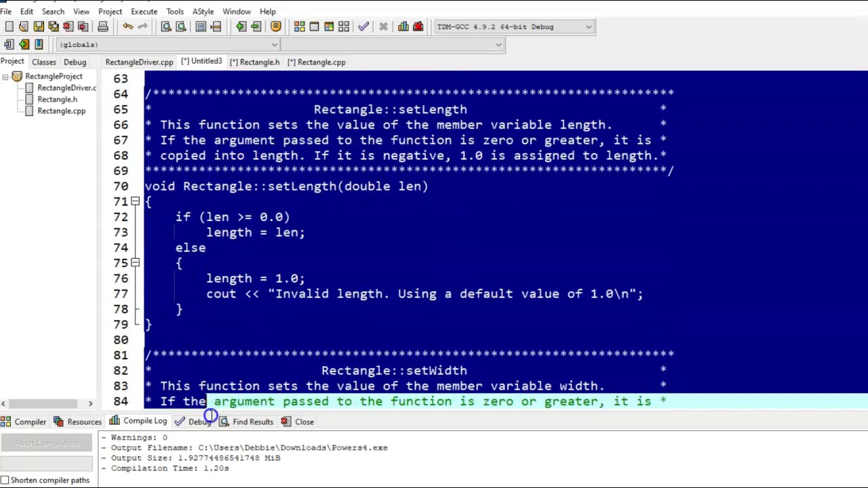
Task: Click the Save All toolbar icon
Action: pyautogui.click(x=54, y=26)
